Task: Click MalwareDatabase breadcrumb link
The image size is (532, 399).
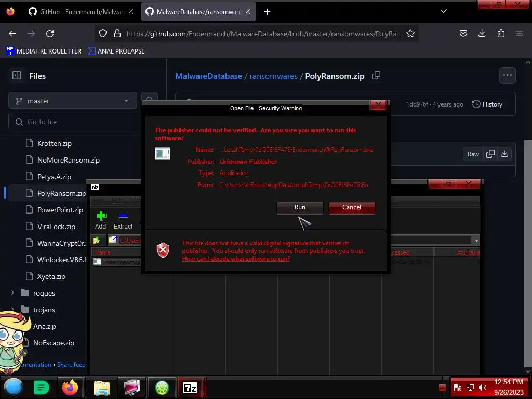Action: click(x=208, y=76)
